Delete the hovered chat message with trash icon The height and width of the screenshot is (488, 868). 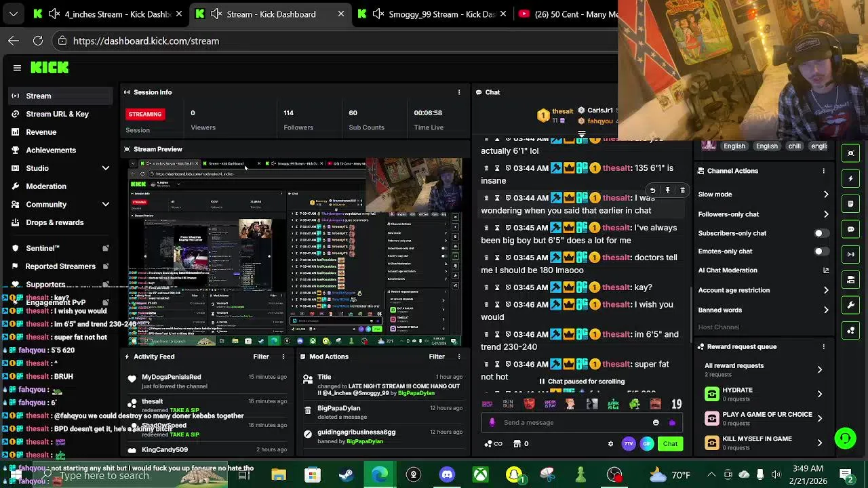tap(682, 190)
